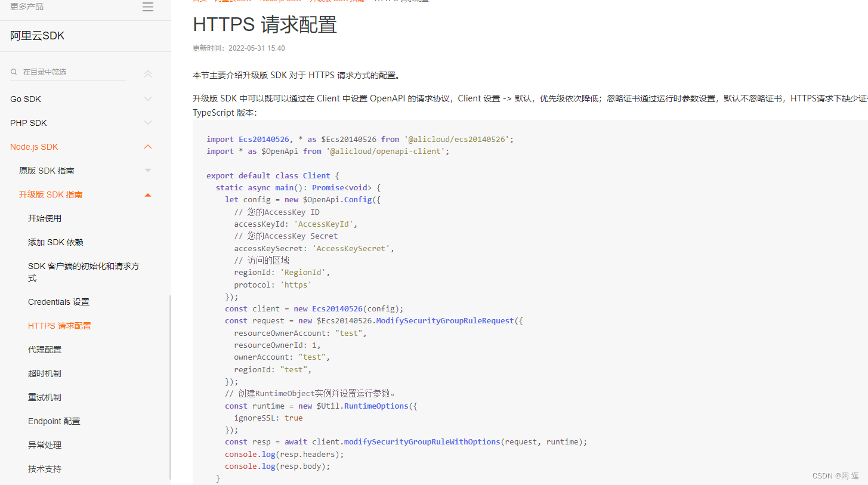Expand 原版 SDK 指南 subsection
The height and width of the screenshot is (485, 868).
pyautogui.click(x=147, y=170)
